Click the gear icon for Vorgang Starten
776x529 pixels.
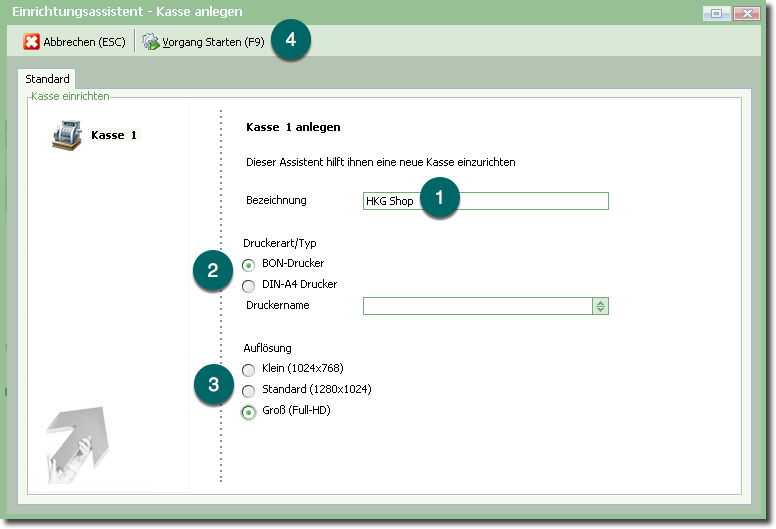click(x=151, y=42)
